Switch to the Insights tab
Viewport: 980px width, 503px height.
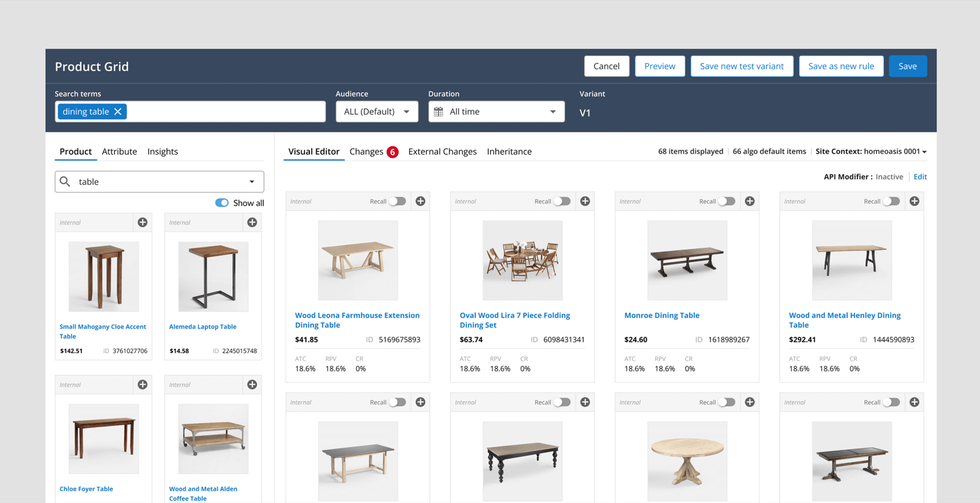(162, 151)
